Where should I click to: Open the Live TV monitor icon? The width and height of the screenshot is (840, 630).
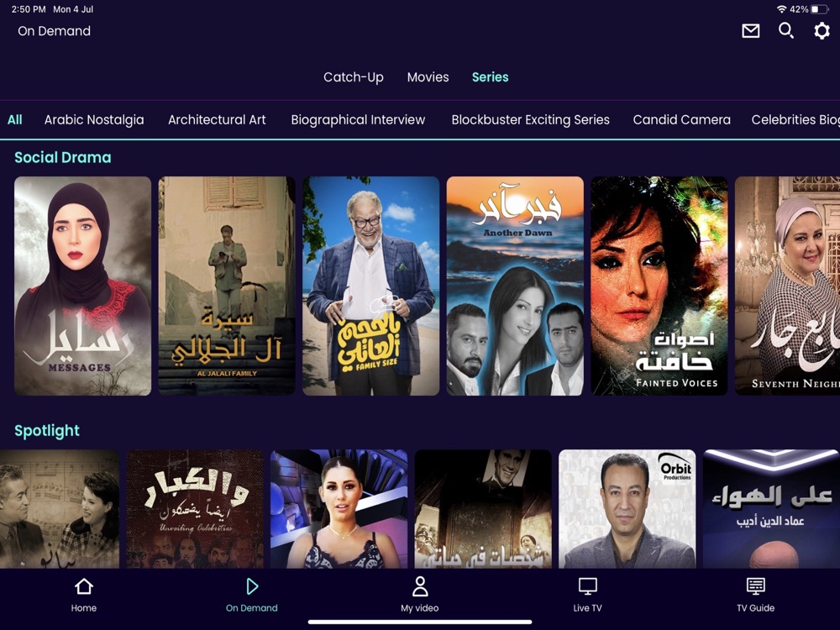588,586
